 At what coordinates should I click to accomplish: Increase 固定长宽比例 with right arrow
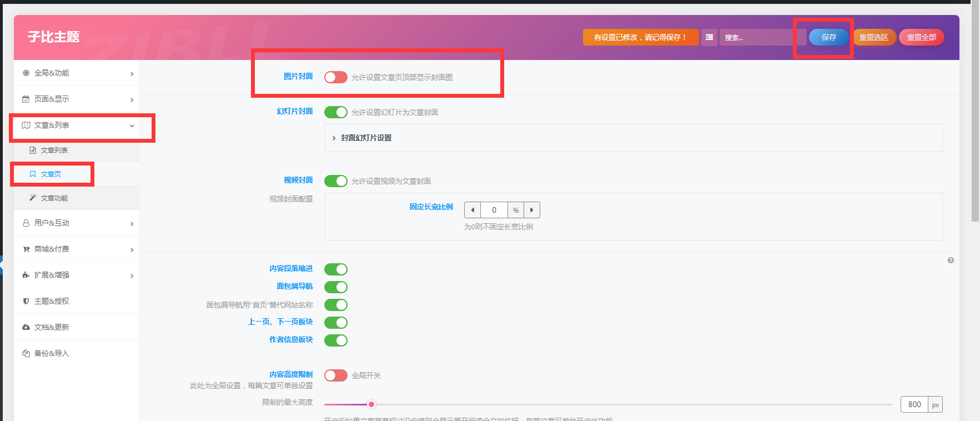click(x=532, y=210)
